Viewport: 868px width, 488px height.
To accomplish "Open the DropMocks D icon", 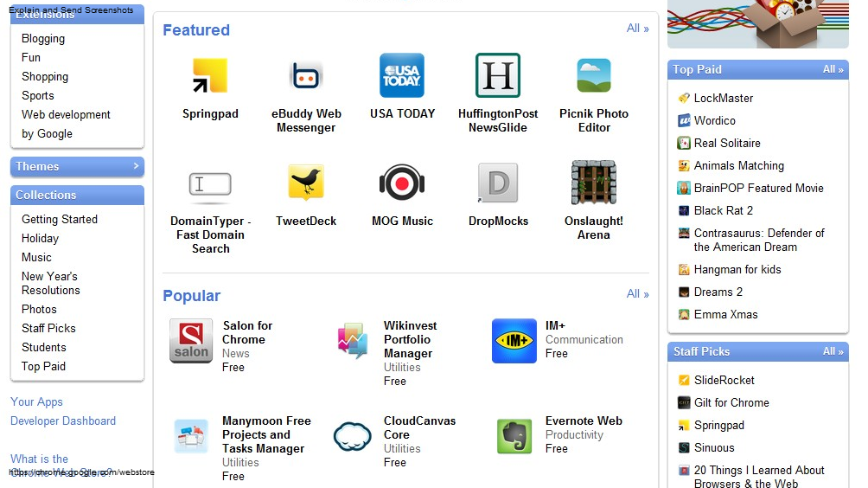I will (498, 183).
